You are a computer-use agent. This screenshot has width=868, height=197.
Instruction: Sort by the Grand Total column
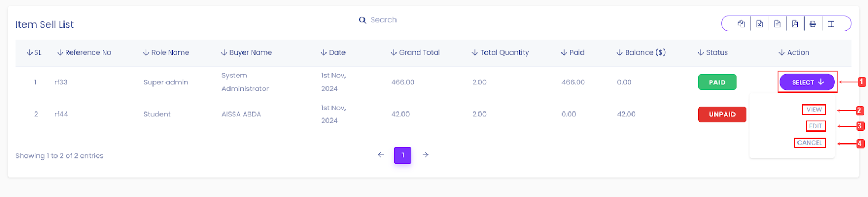[x=415, y=52]
